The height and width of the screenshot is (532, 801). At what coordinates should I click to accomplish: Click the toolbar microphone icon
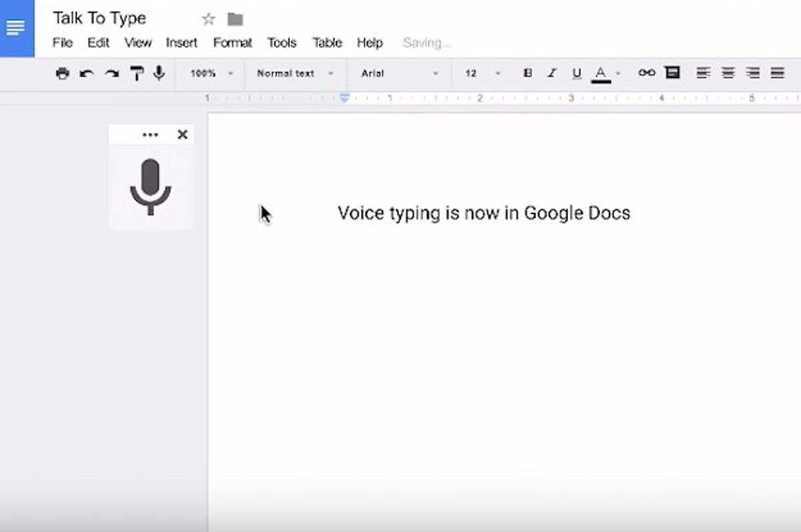(159, 73)
